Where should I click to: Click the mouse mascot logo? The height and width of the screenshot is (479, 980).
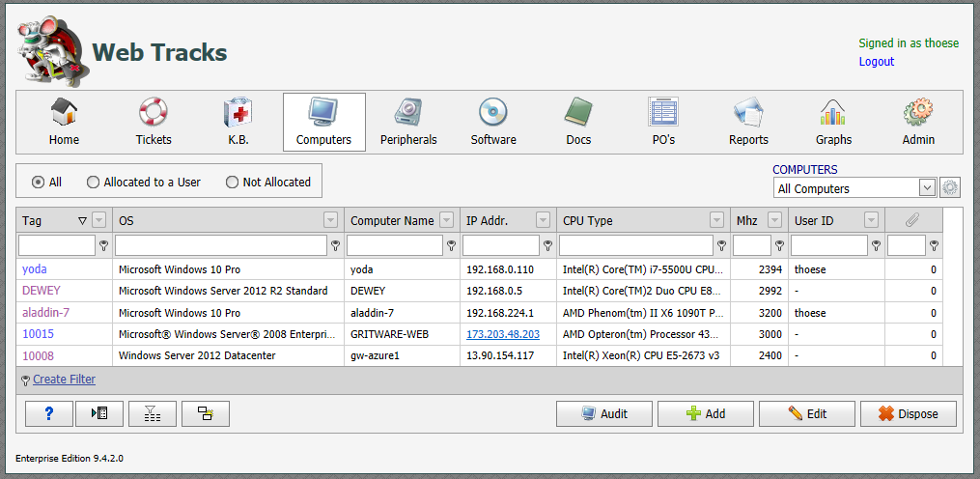point(52,50)
